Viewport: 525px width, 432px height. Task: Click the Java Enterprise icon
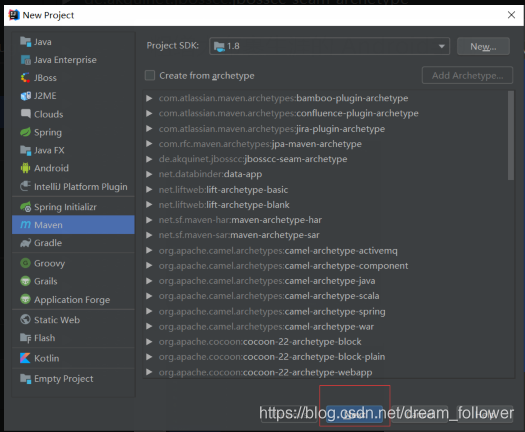[x=25, y=60]
